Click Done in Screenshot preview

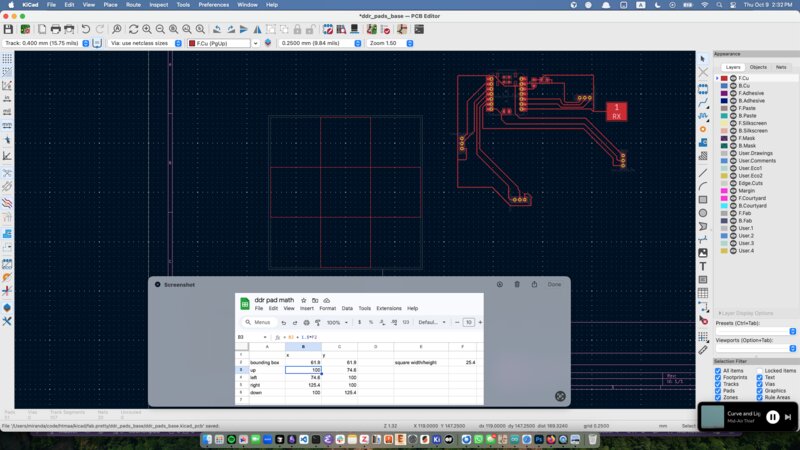coord(554,284)
